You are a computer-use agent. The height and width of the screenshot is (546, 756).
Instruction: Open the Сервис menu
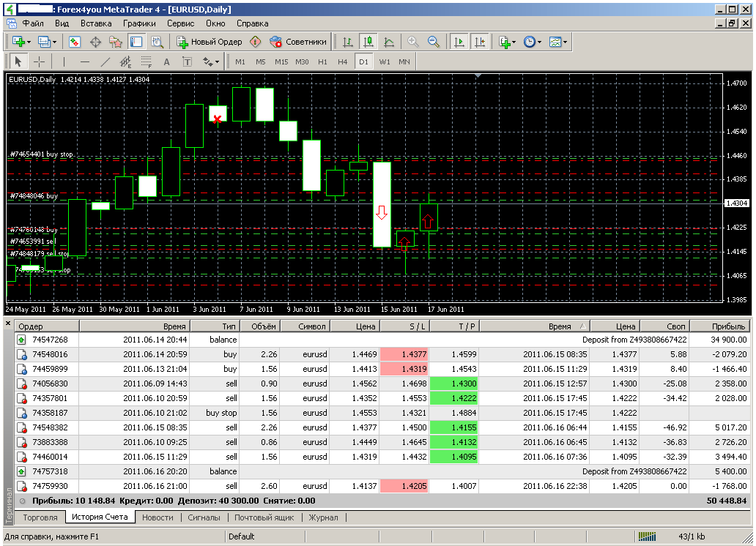pyautogui.click(x=180, y=23)
